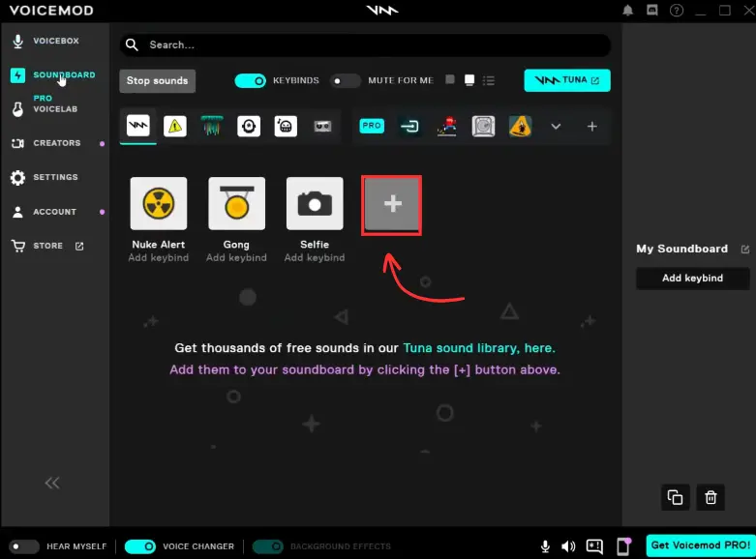
Task: Click Add keybind in right panel
Action: 692,279
